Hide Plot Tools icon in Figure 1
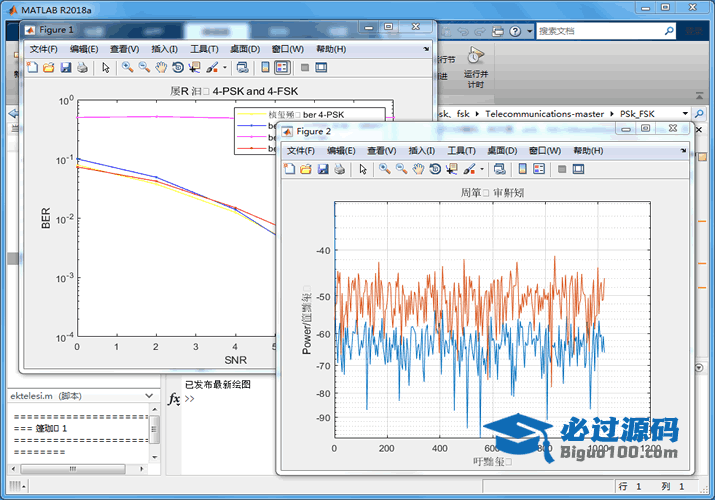715x500 pixels. [305, 67]
